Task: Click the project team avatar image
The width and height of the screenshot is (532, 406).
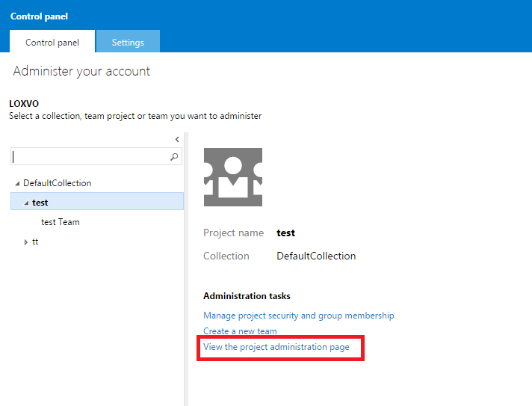Action: (x=233, y=177)
